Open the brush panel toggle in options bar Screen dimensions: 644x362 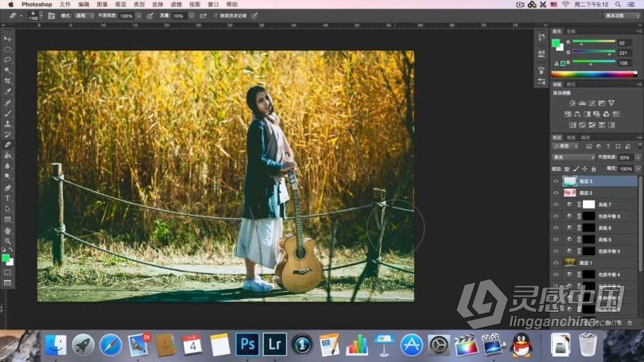[52, 16]
